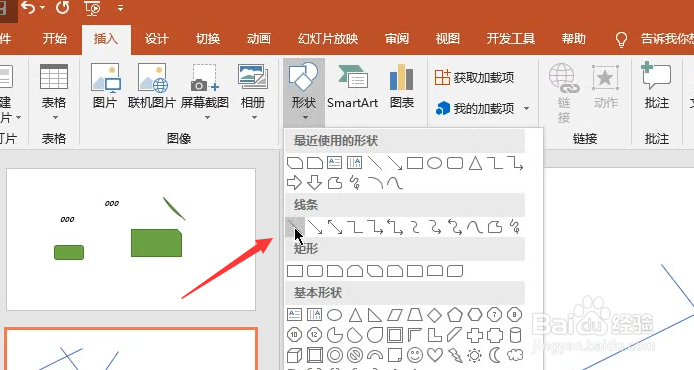Click 图片 to insert a picture
Screen dimensions: 694x370
(x=105, y=86)
